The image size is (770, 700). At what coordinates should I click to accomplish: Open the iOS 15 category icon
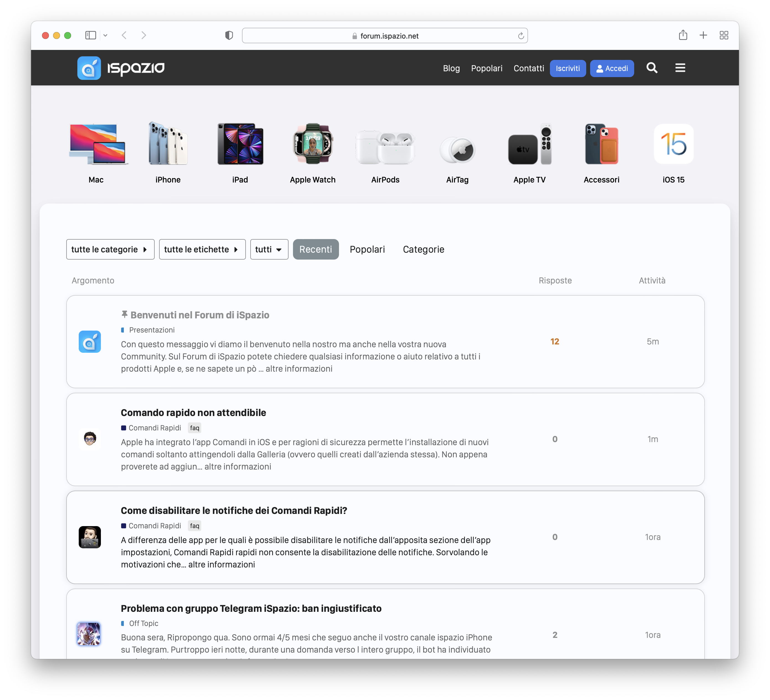[x=674, y=144]
